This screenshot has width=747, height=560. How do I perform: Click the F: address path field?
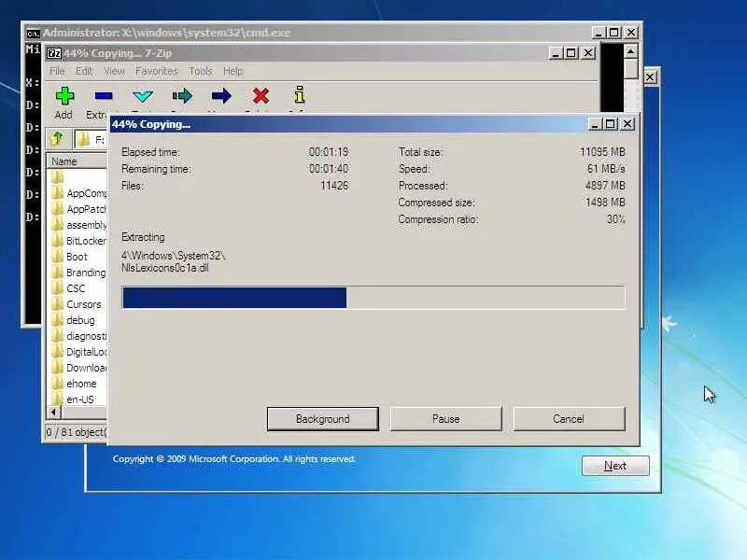pyautogui.click(x=91, y=139)
